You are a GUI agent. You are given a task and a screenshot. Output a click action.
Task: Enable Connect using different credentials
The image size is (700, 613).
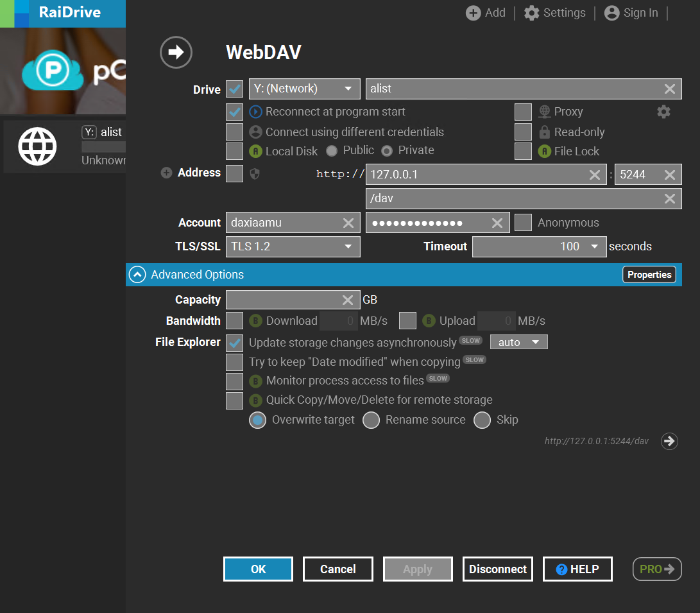pyautogui.click(x=234, y=132)
